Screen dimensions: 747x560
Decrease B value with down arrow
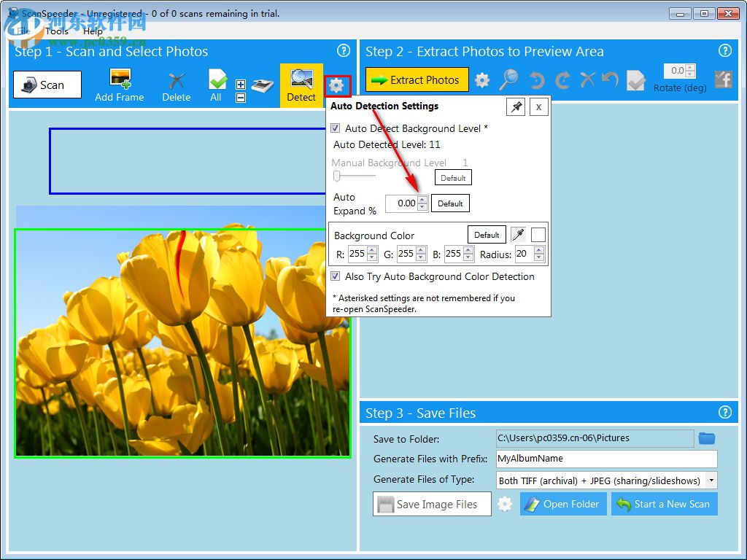[468, 257]
